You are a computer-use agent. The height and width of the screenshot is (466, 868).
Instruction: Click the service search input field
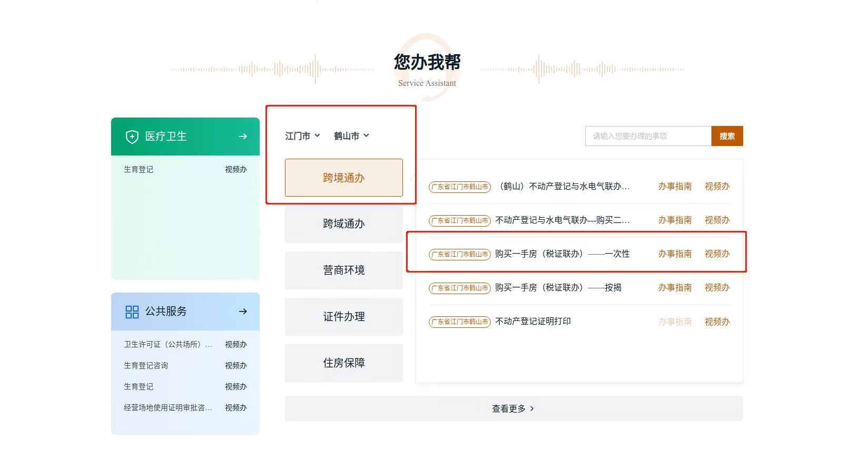point(648,136)
